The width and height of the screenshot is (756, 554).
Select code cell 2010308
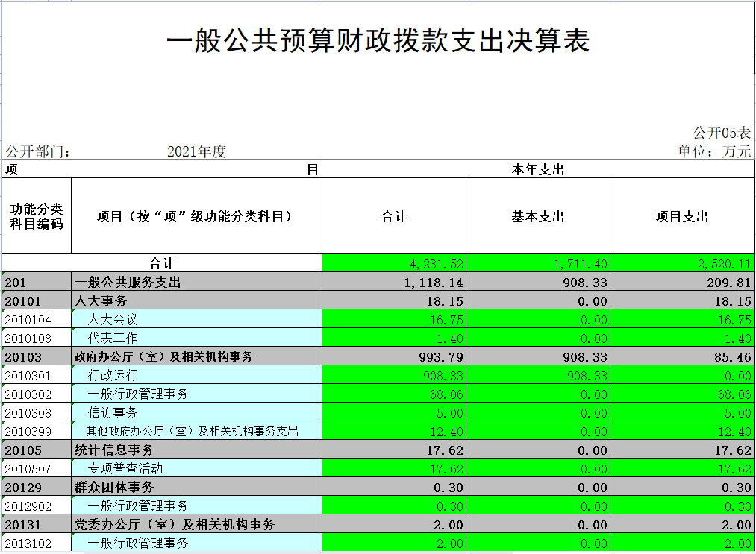[37, 412]
